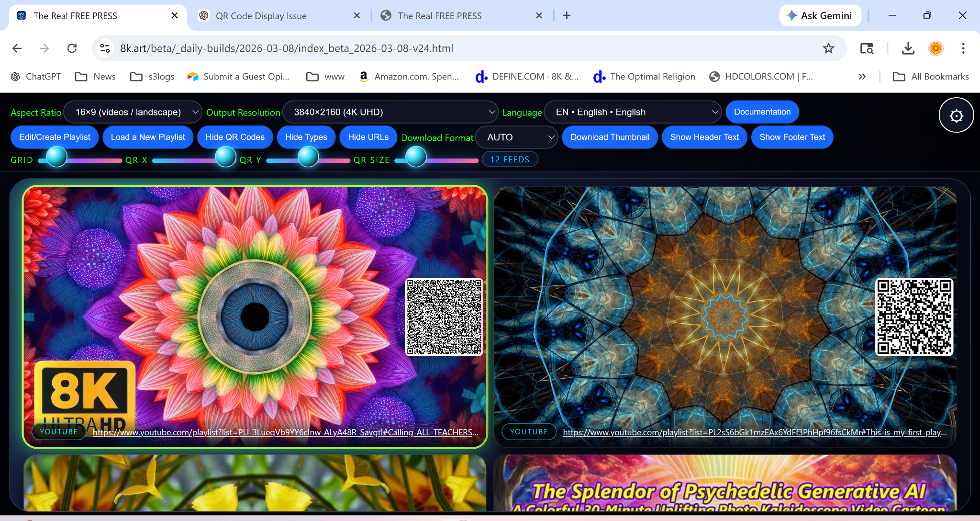Viewport: 980px width, 521px height.
Task: Click the YOUTUBE type badge on kaleidoscope thumbnail
Action: click(x=529, y=432)
